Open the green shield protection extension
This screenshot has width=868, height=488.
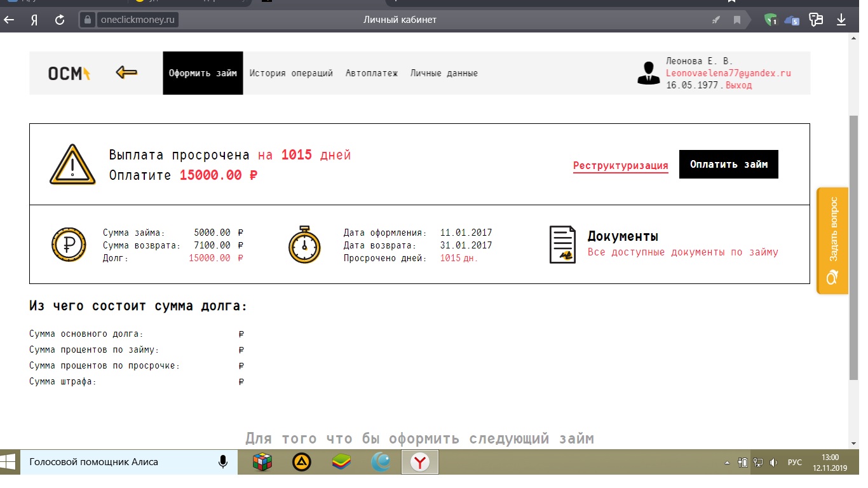click(x=770, y=20)
